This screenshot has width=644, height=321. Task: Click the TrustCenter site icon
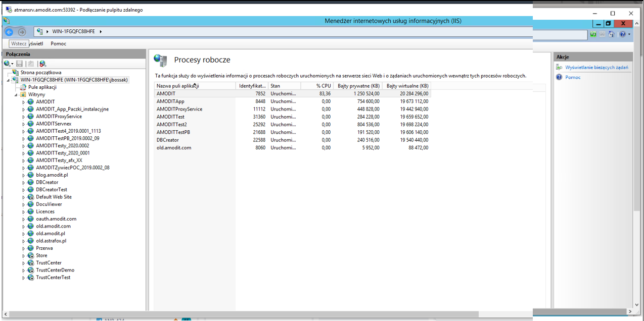[31, 263]
